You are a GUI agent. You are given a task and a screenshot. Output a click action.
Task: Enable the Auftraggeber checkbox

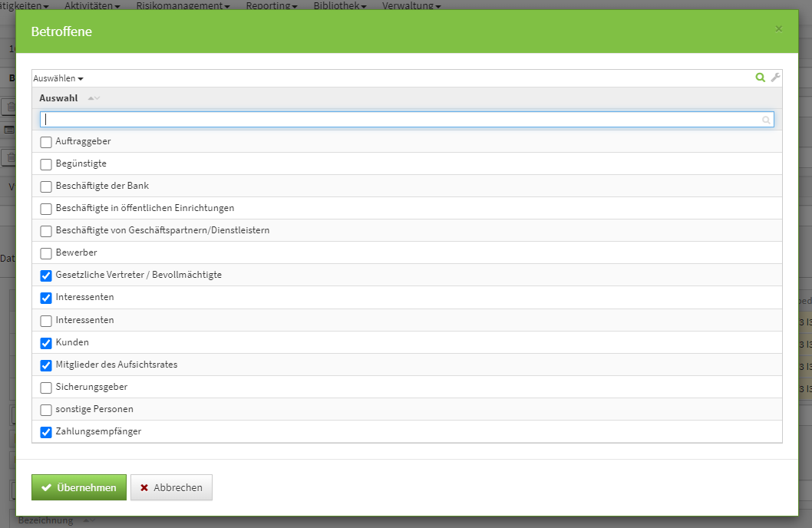pos(46,142)
